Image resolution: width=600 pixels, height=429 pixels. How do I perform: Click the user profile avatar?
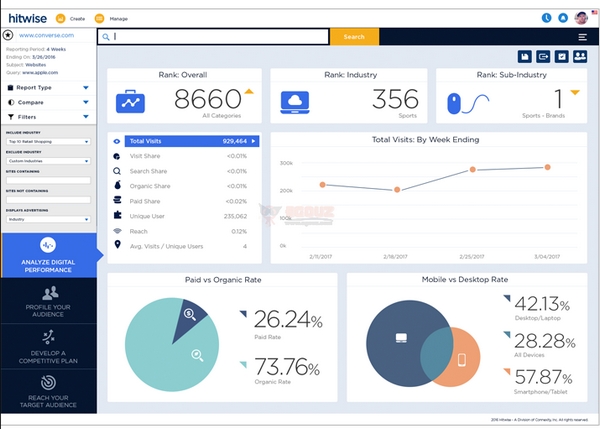coord(581,17)
